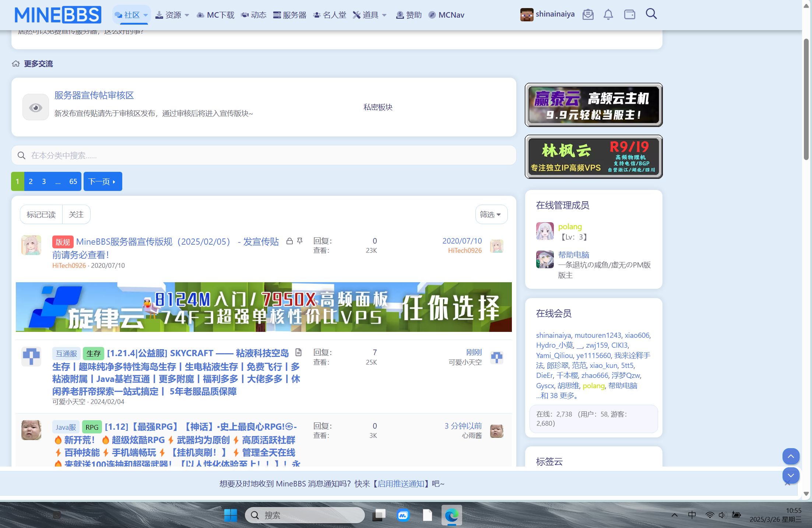Open site search magnifier icon
The height and width of the screenshot is (528, 812).
click(x=651, y=14)
